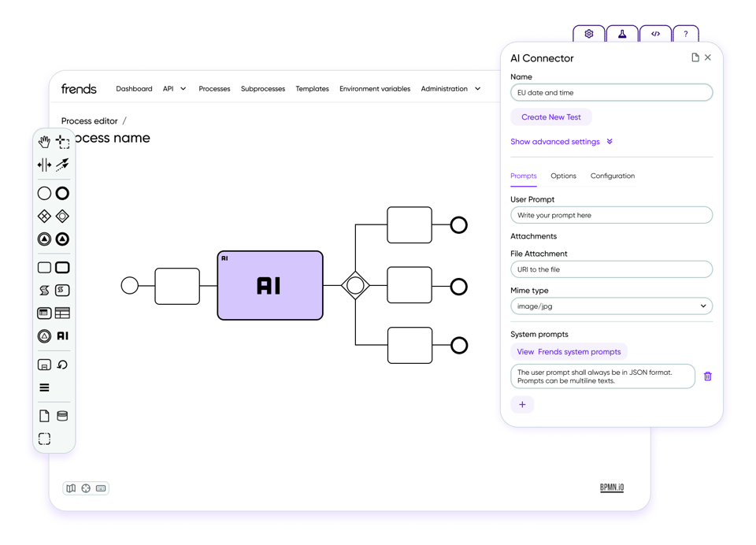Screen dimensions: 756x545
Task: Open the Administration menu dropdown
Action: click(450, 89)
